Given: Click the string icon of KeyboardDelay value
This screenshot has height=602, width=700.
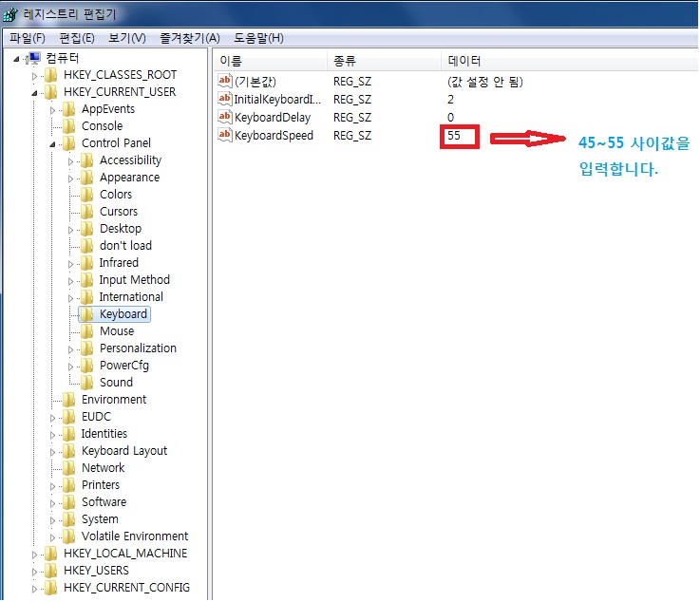Looking at the screenshot, I should (x=225, y=117).
